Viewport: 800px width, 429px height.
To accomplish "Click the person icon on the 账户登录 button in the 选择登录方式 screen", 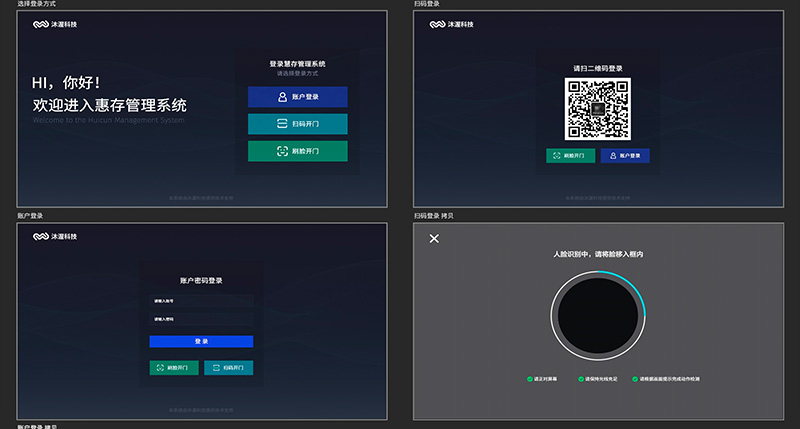I will click(282, 97).
